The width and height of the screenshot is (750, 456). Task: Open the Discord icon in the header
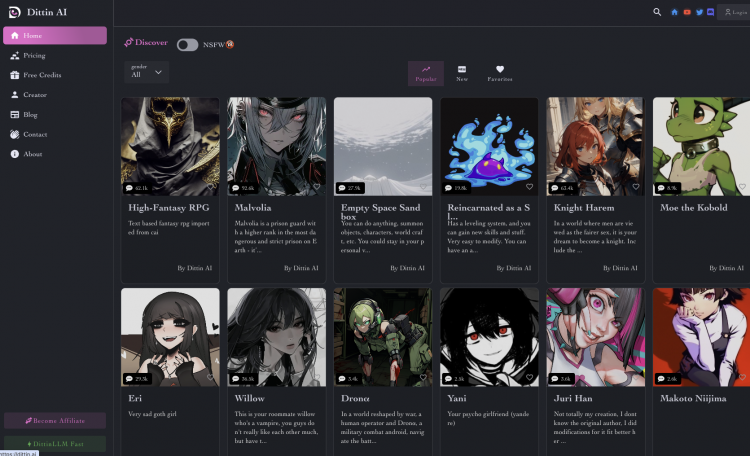tap(710, 12)
